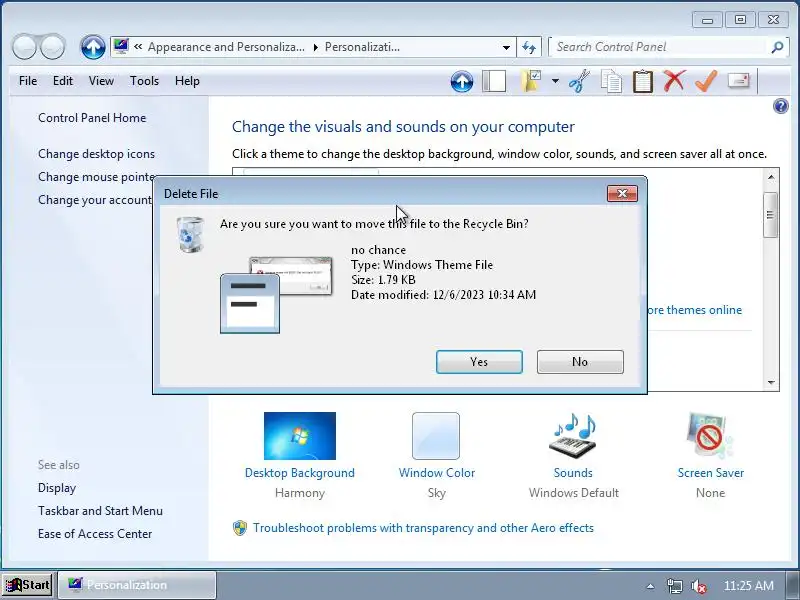Image resolution: width=800 pixels, height=600 pixels.
Task: Open Taskbar and Start Menu link
Action: (100, 511)
